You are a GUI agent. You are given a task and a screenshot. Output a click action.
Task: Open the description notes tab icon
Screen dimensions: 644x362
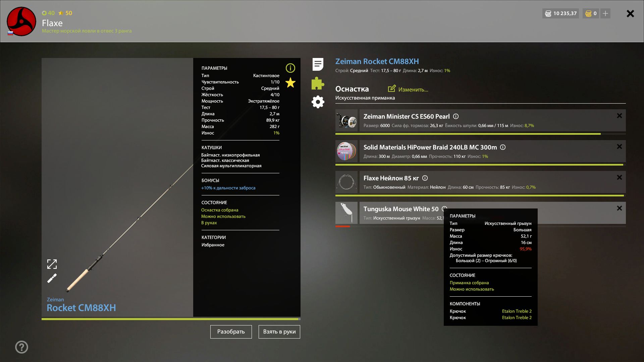click(318, 64)
